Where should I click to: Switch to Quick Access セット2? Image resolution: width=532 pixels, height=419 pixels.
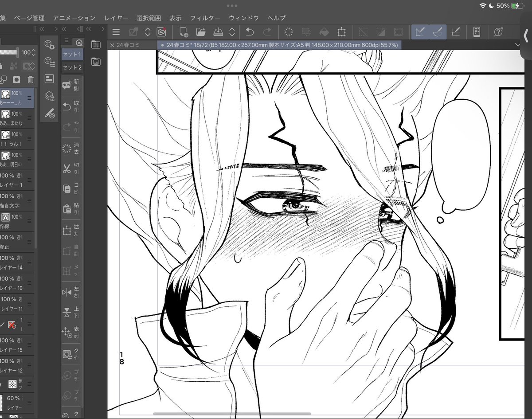[x=72, y=67]
